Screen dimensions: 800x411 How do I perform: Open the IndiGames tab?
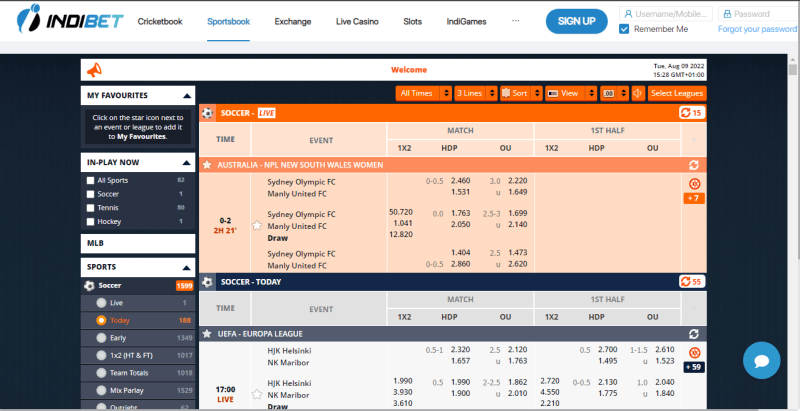[466, 21]
